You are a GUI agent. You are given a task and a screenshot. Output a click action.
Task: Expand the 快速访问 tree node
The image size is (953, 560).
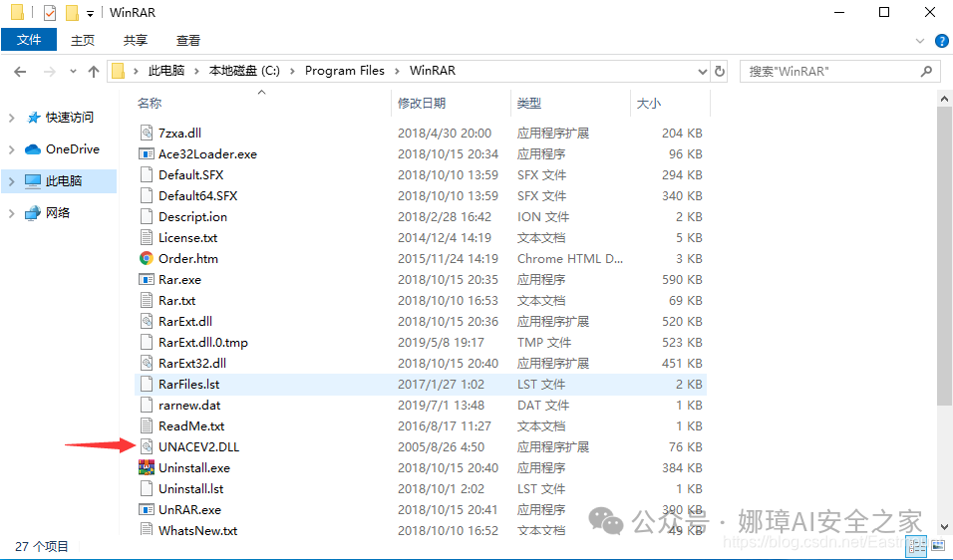coord(12,118)
